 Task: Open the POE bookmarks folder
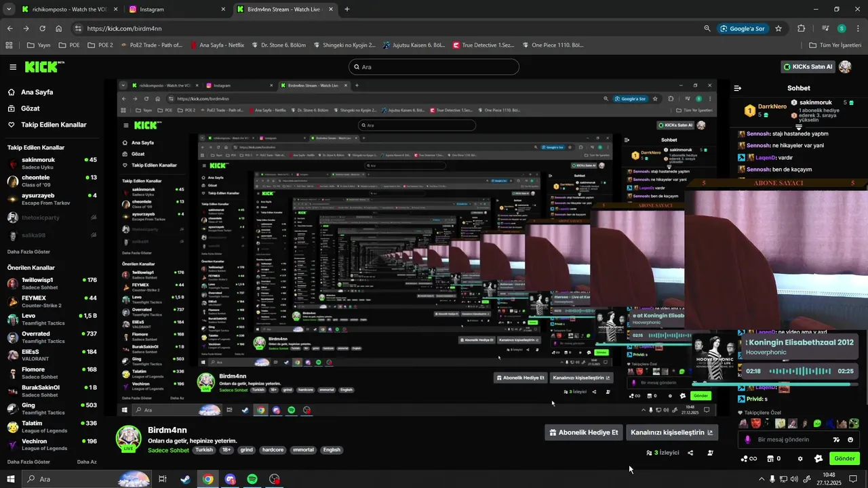70,45
